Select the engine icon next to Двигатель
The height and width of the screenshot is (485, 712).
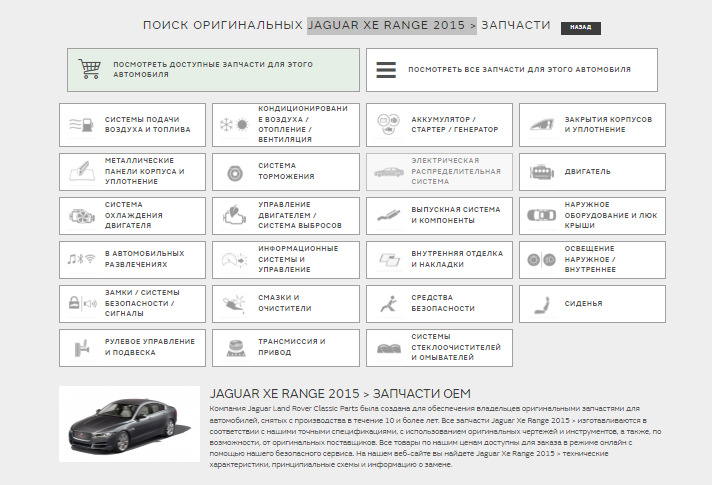pos(542,172)
